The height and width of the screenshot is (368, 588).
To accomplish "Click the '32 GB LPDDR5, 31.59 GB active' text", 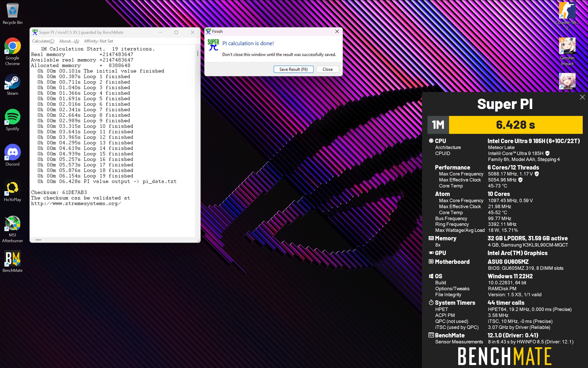I will [528, 238].
